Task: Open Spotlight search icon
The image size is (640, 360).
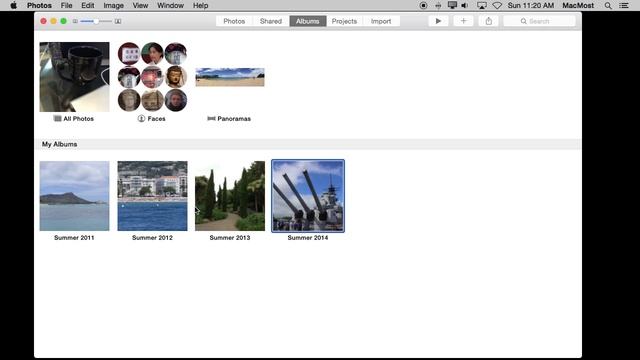Action: tap(608, 5)
